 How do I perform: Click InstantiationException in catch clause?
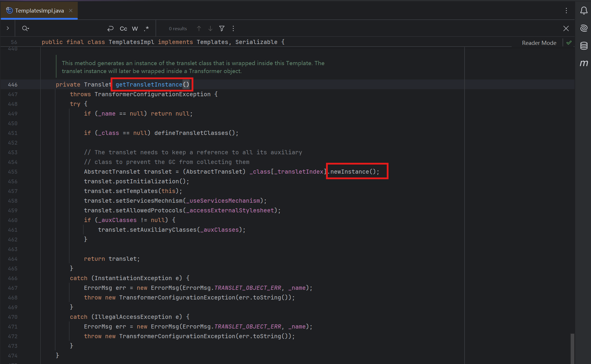pos(133,278)
